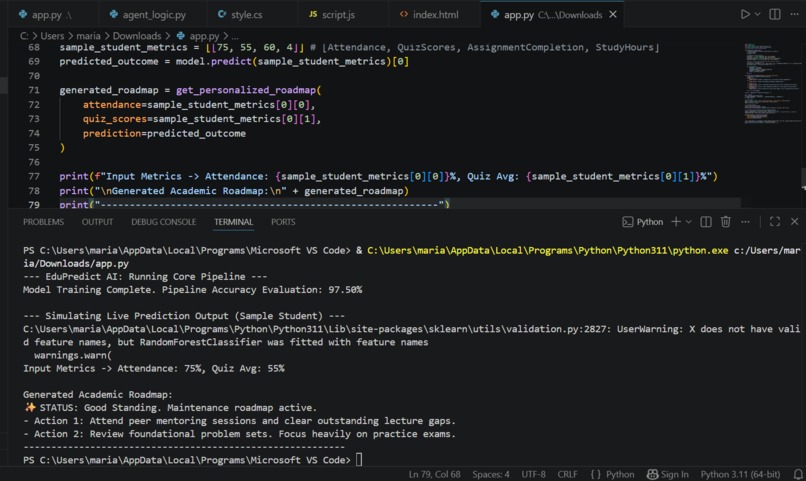Click Sign In in status bar
806x481 pixels.
pos(668,474)
